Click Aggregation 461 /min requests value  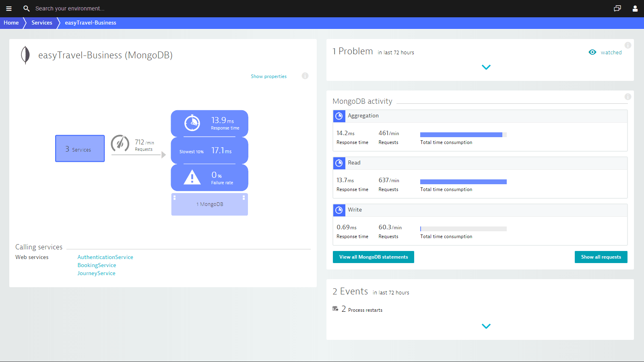pos(389,133)
